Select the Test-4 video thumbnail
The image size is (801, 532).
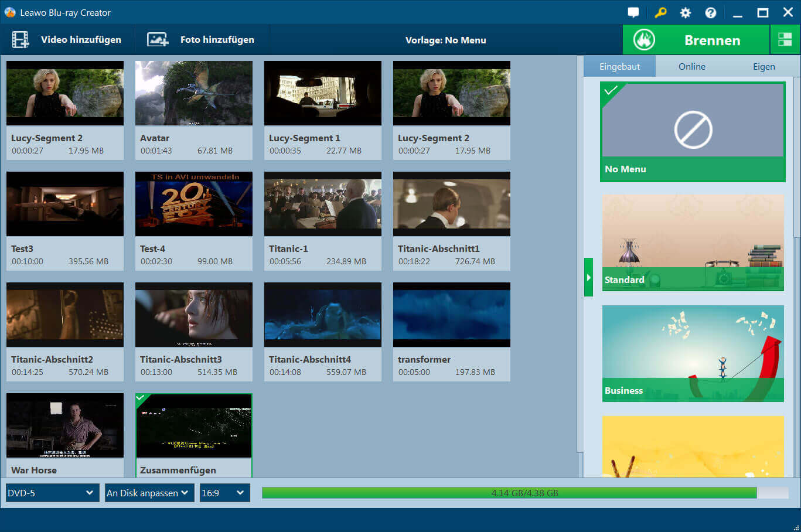194,204
